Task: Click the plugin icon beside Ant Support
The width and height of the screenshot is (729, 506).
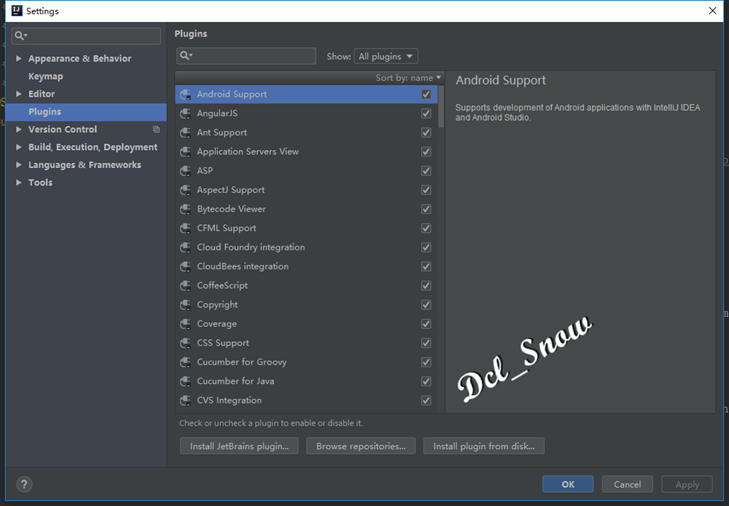Action: click(x=185, y=133)
